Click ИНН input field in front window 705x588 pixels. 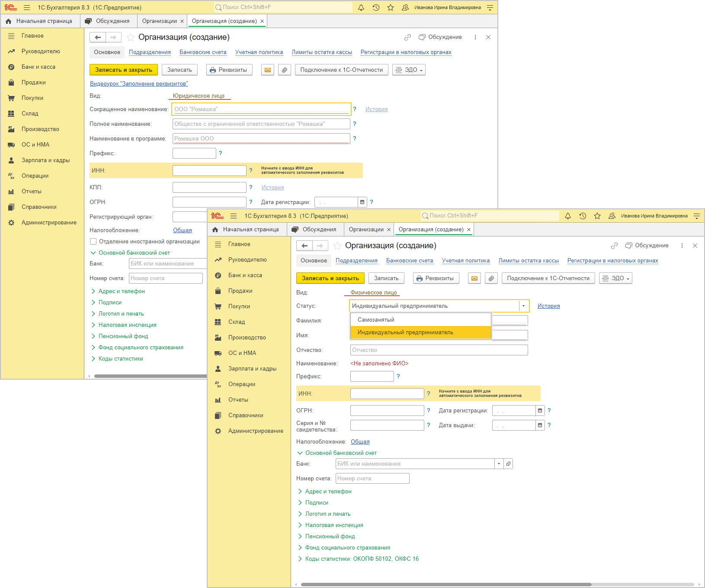(x=387, y=393)
